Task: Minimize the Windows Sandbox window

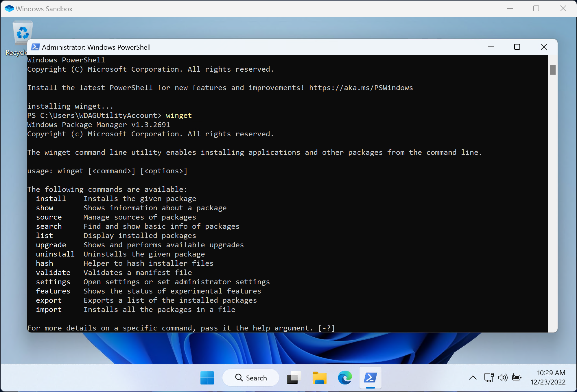Action: click(x=510, y=8)
